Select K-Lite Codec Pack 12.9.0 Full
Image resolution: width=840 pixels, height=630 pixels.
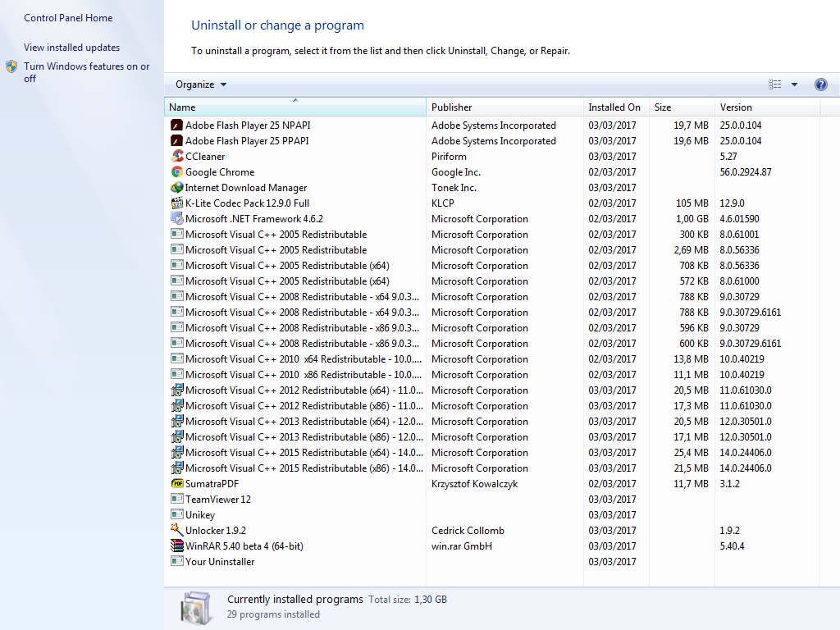tap(248, 203)
